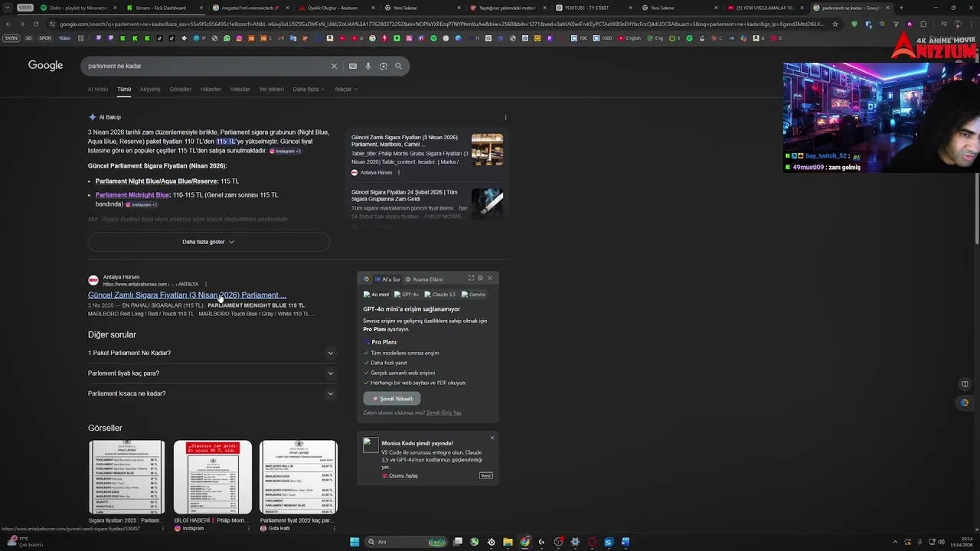This screenshot has height=551, width=980.
Task: Open the new tab plus button
Action: tap(900, 8)
